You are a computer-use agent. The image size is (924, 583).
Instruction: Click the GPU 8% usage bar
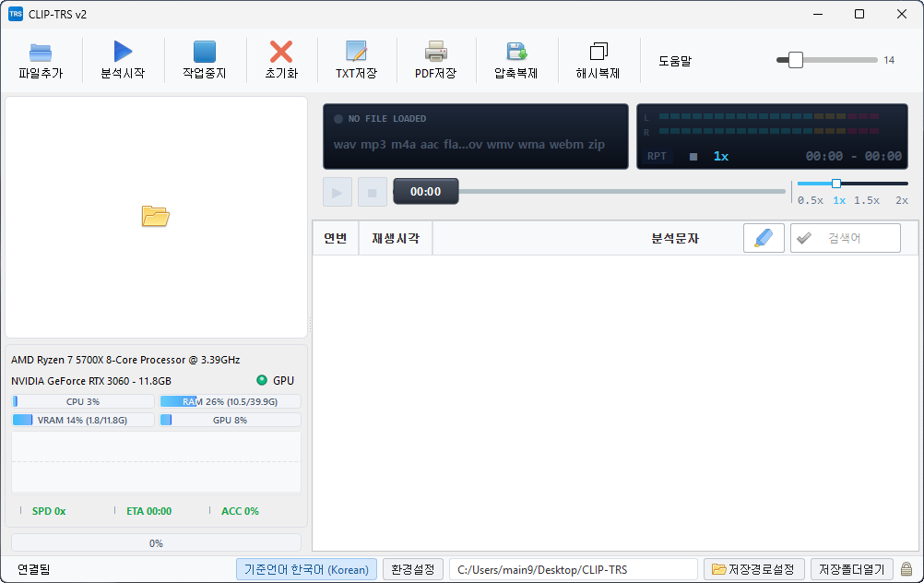click(231, 421)
